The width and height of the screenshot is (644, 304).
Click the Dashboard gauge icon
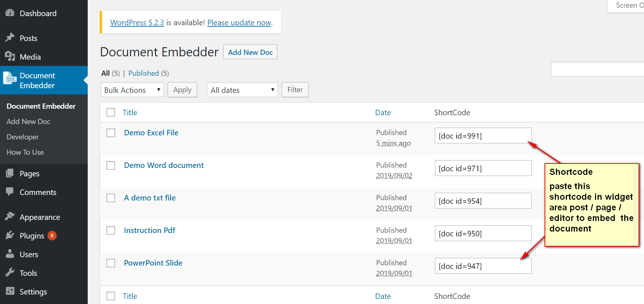click(10, 13)
